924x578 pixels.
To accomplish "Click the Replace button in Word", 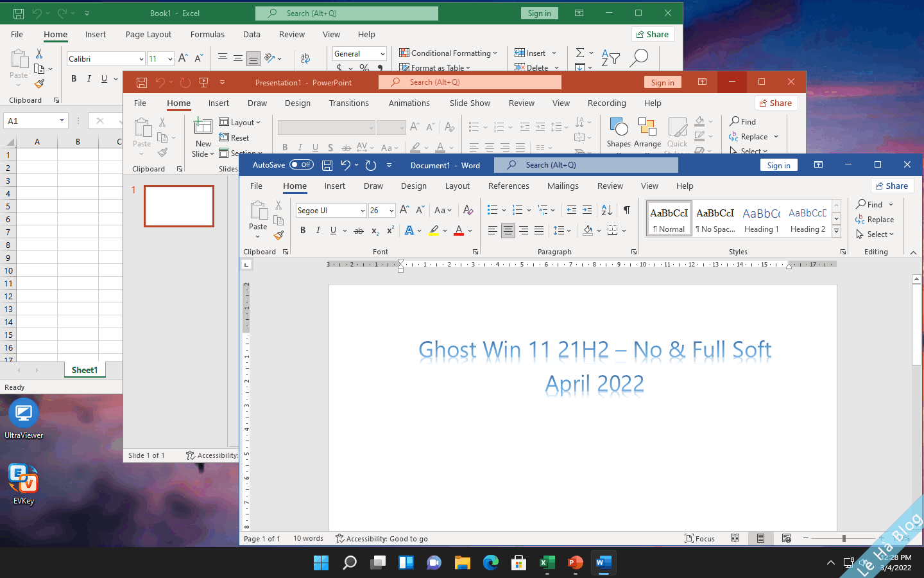I will (x=875, y=220).
